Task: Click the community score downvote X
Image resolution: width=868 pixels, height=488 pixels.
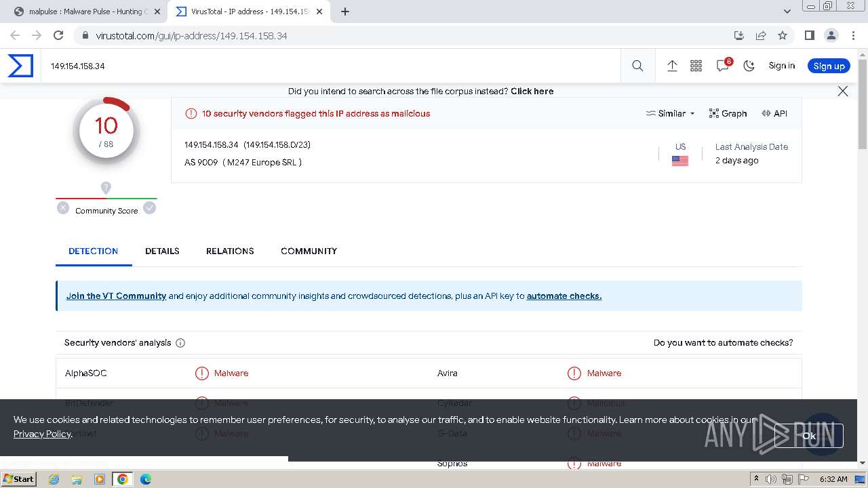Action: click(63, 208)
